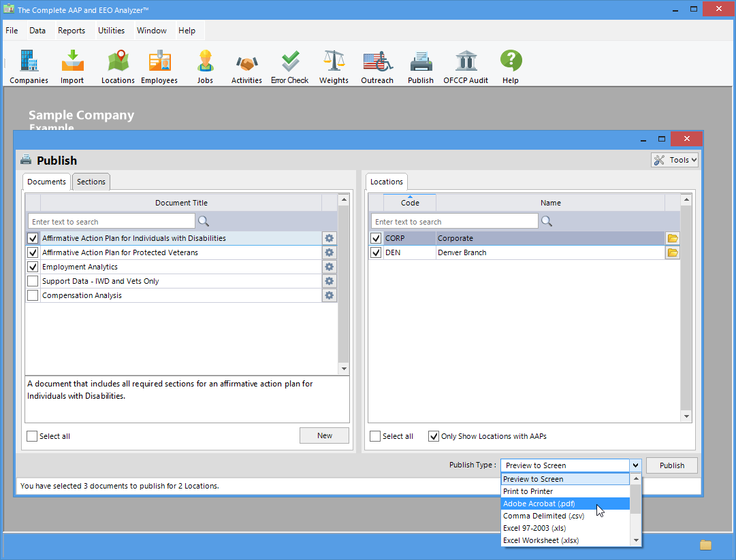Switch to the Sections tab
The width and height of the screenshot is (736, 560).
[91, 182]
